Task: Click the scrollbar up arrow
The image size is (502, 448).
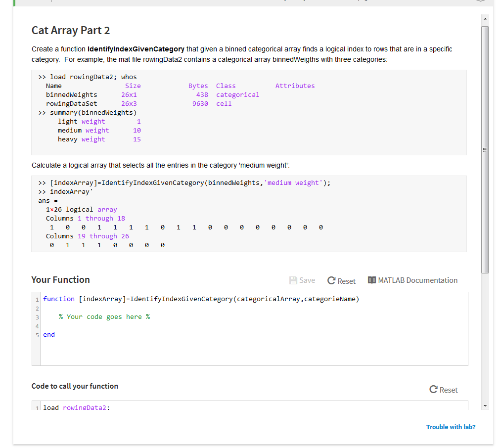Action: pos(485,19)
